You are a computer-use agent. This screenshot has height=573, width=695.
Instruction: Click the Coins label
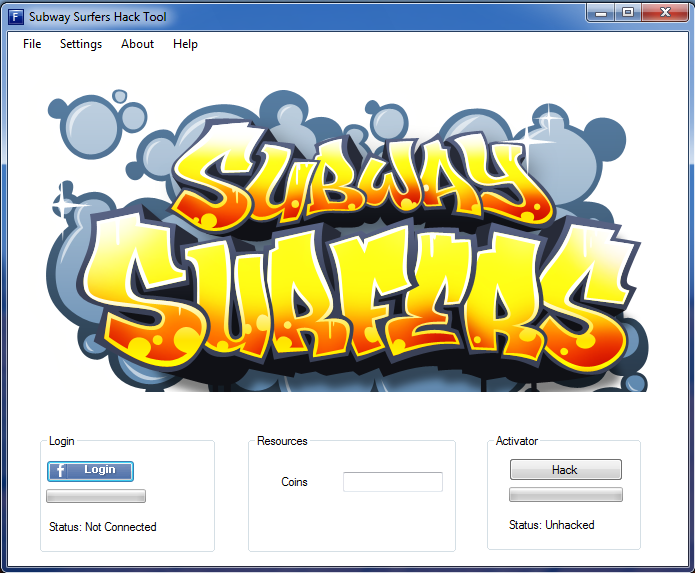point(294,482)
